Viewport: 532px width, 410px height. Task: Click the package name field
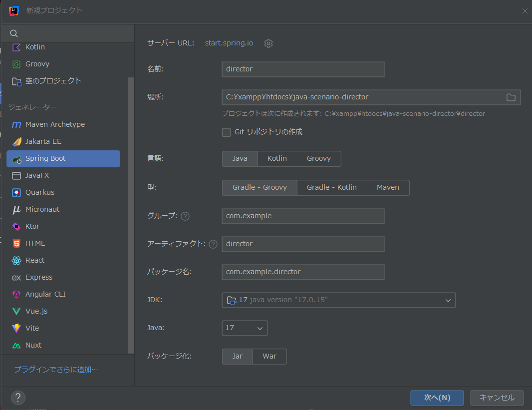click(x=303, y=272)
